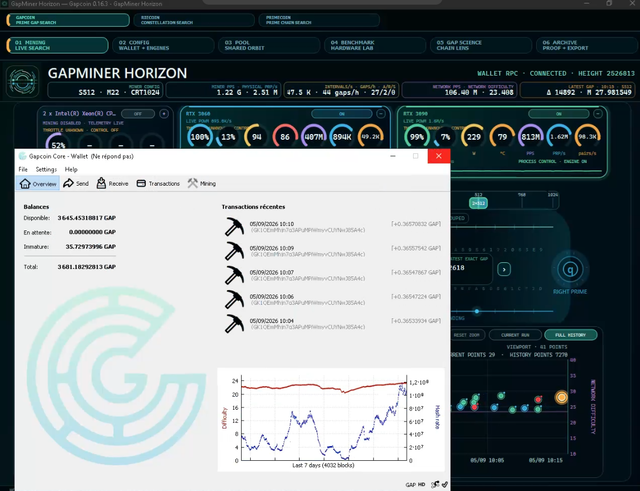Click pickaxe icon of 05/09/2026 10:10 transaction
Viewport: 640px width, 491px height.
234,227
